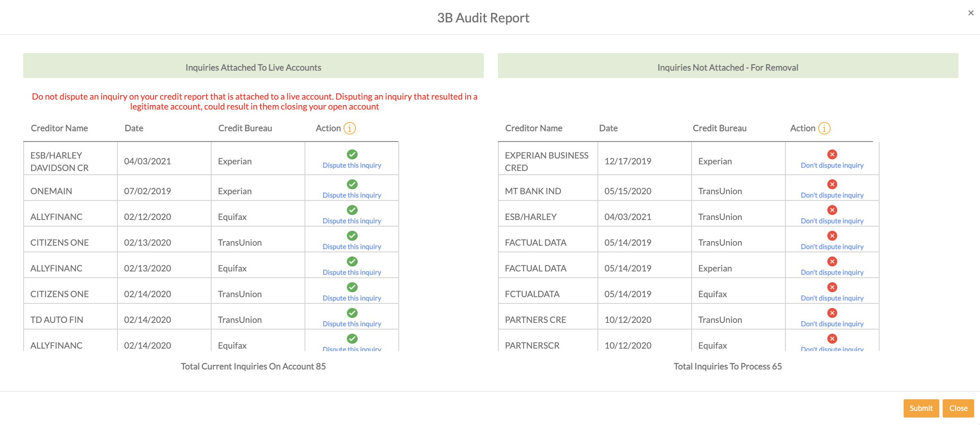Click Dispute this inquiry for CITIZENS ONE 02/13/2020

(x=352, y=247)
